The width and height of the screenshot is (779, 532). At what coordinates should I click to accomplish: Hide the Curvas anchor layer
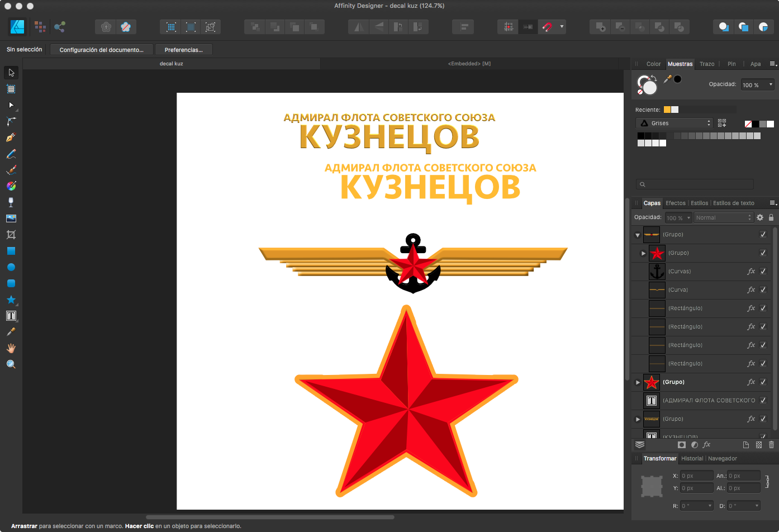(763, 272)
